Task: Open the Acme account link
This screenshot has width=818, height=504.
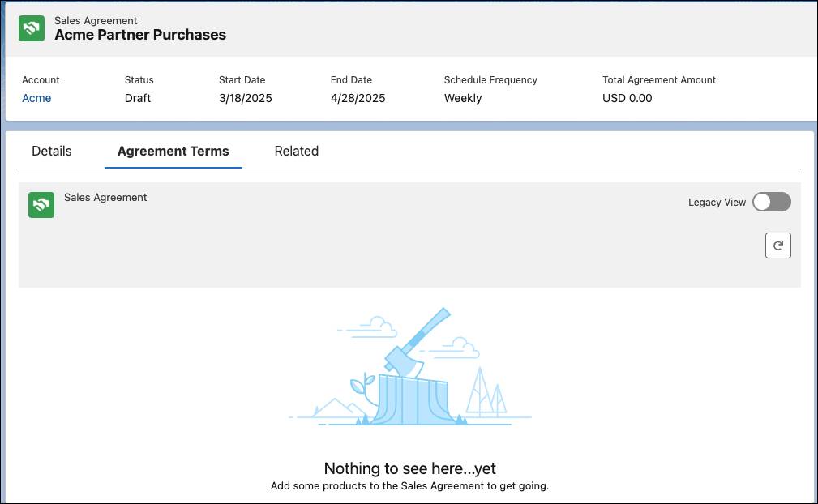Action: click(36, 98)
